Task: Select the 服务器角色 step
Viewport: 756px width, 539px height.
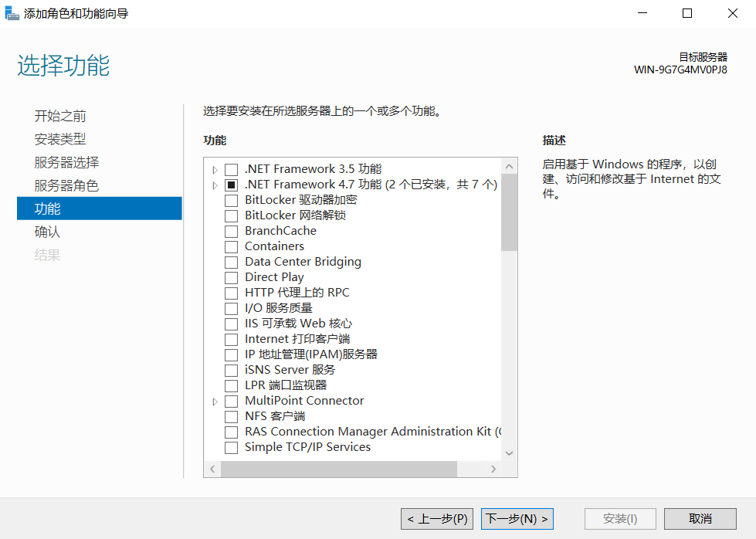Action: [66, 185]
